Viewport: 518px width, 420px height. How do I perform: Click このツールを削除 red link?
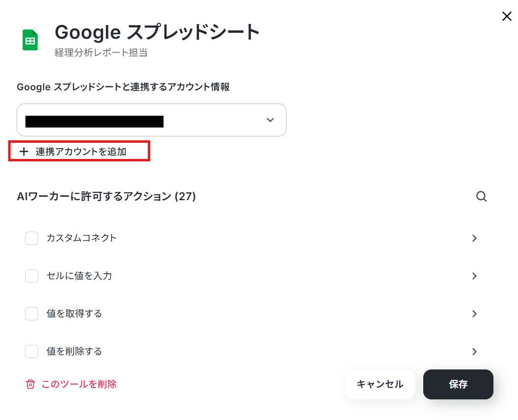pos(79,384)
